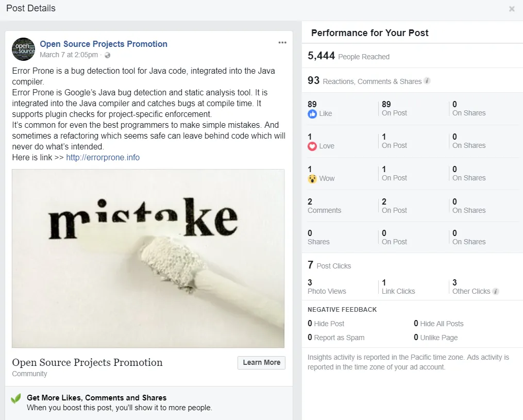This screenshot has height=420, width=523.
Task: Open the Open Source Projects Promotion page name
Action: [x=104, y=44]
